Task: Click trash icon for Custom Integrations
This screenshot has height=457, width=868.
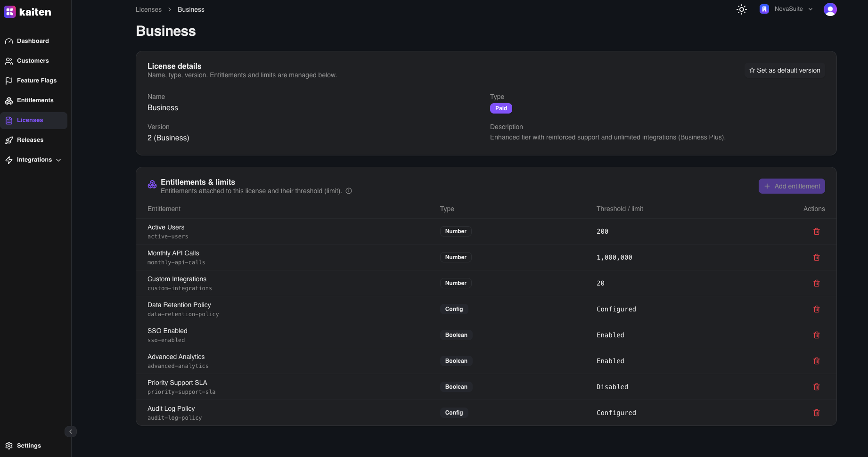Action: [x=816, y=283]
